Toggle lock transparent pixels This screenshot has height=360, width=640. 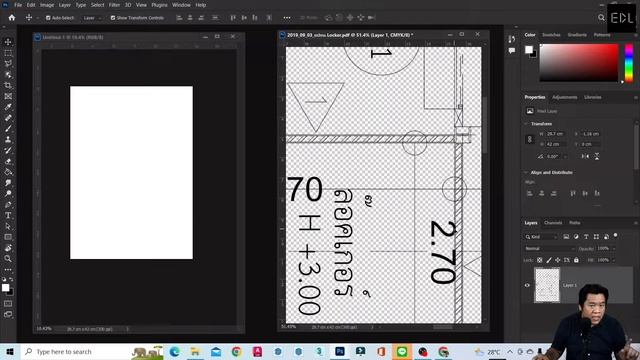point(540,260)
